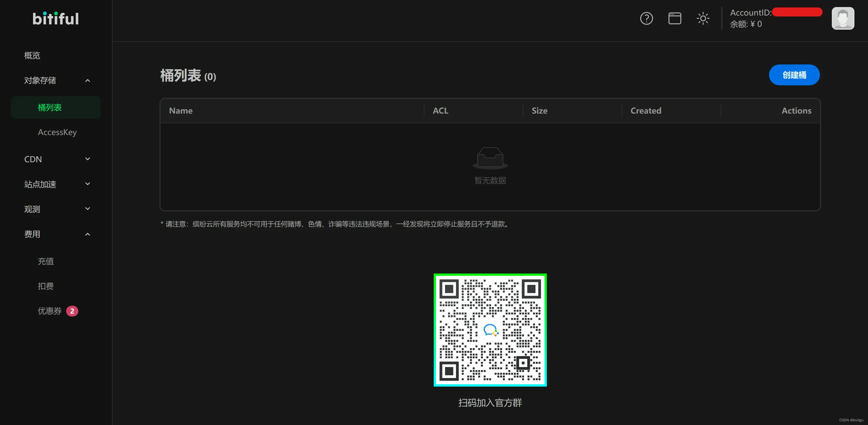
Task: Expand the CDN menu section
Action: point(88,159)
